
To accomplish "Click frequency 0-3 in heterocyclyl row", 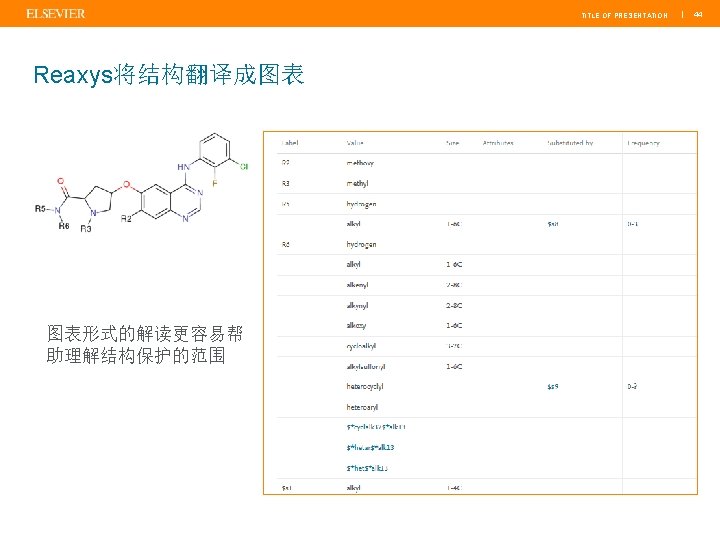I will (632, 387).
